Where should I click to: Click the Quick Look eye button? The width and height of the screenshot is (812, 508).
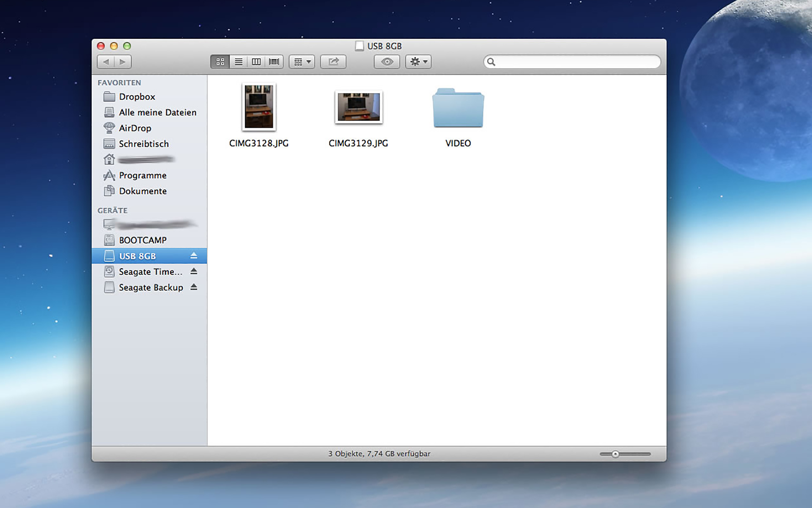click(x=387, y=62)
